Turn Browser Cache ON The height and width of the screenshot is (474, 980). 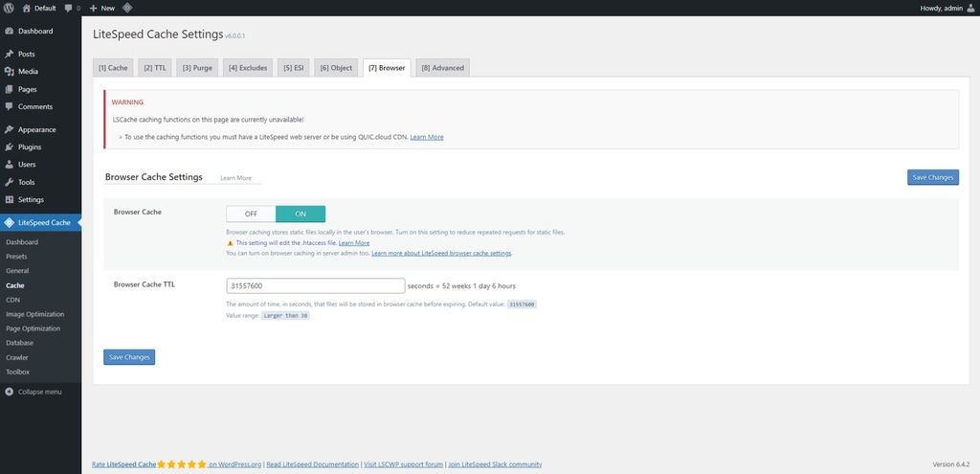[301, 214]
